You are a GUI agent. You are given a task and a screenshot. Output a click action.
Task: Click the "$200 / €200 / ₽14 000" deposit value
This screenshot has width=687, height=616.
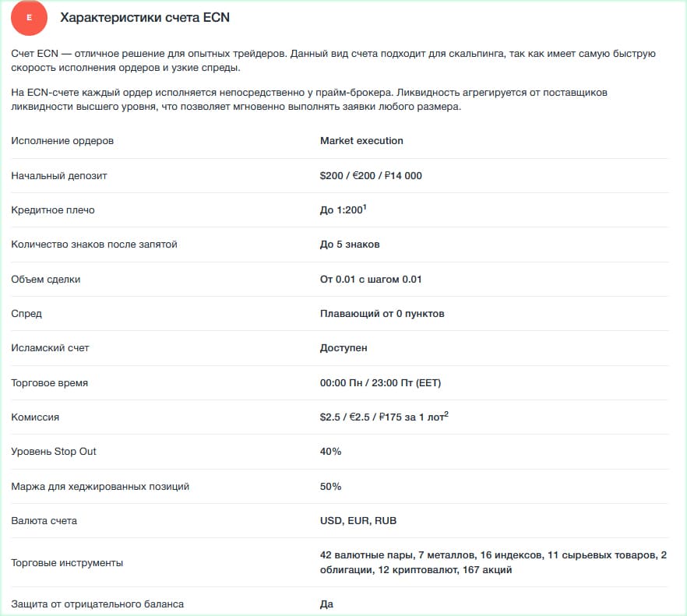pyautogui.click(x=371, y=176)
